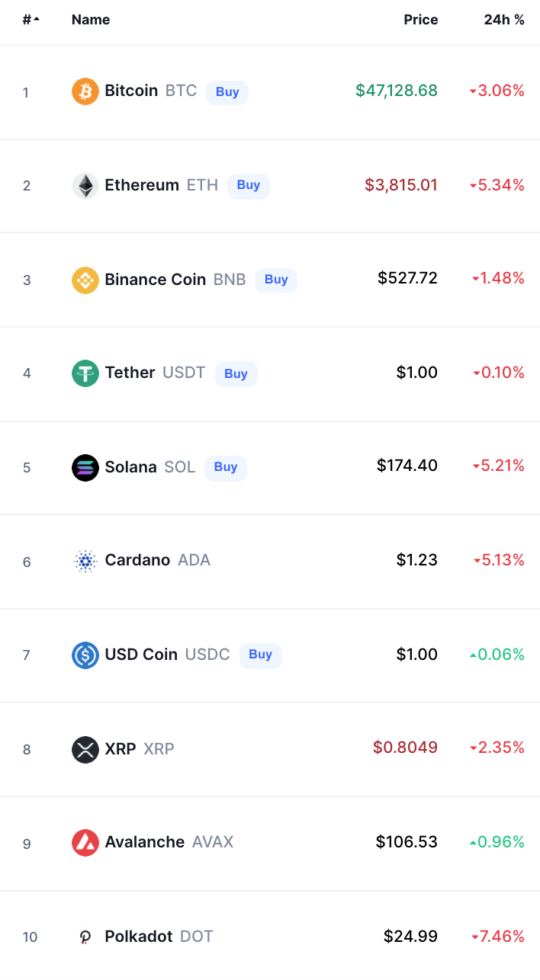Toggle the rank sort arrow in # column
This screenshot has width=540, height=980.
coord(31,20)
